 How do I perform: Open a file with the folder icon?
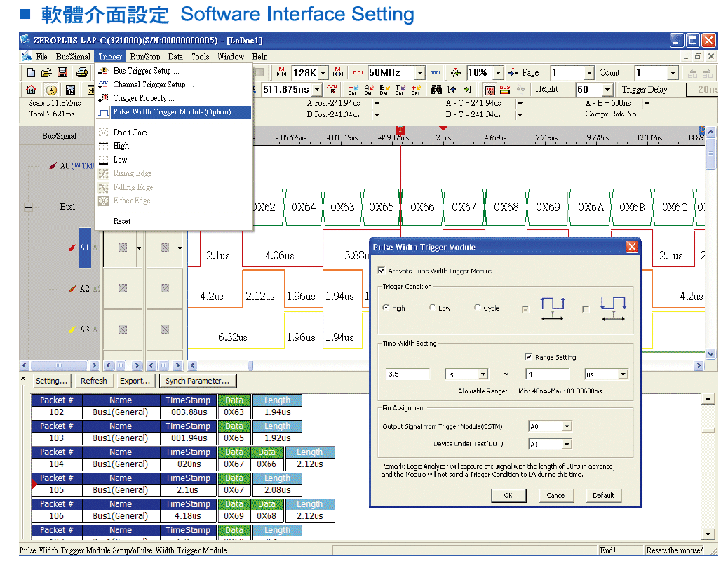[46, 72]
